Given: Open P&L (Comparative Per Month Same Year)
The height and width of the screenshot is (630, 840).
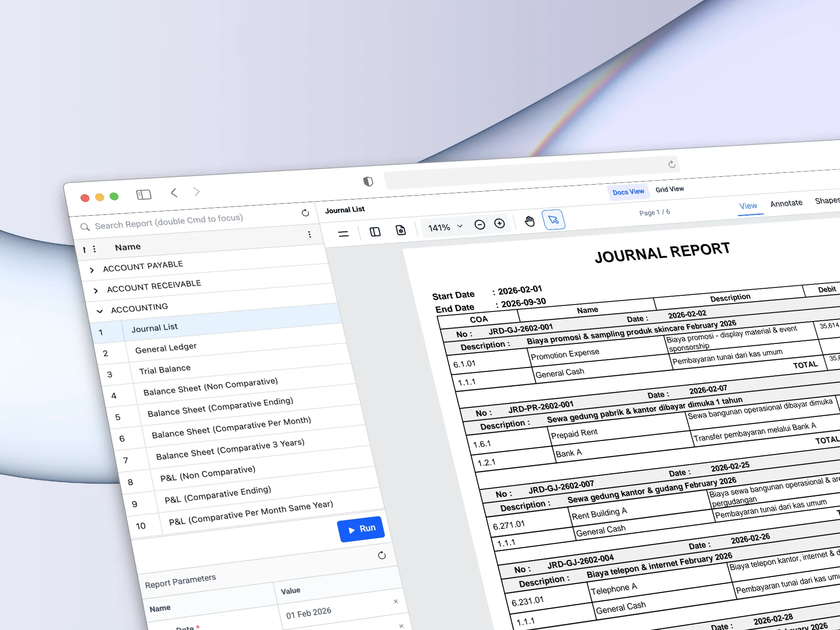Looking at the screenshot, I should (x=251, y=513).
